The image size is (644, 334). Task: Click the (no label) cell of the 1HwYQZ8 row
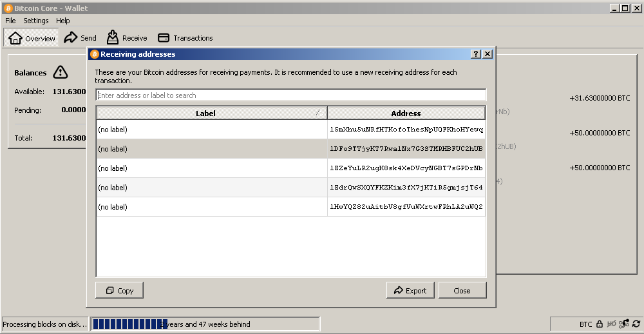[212, 207]
